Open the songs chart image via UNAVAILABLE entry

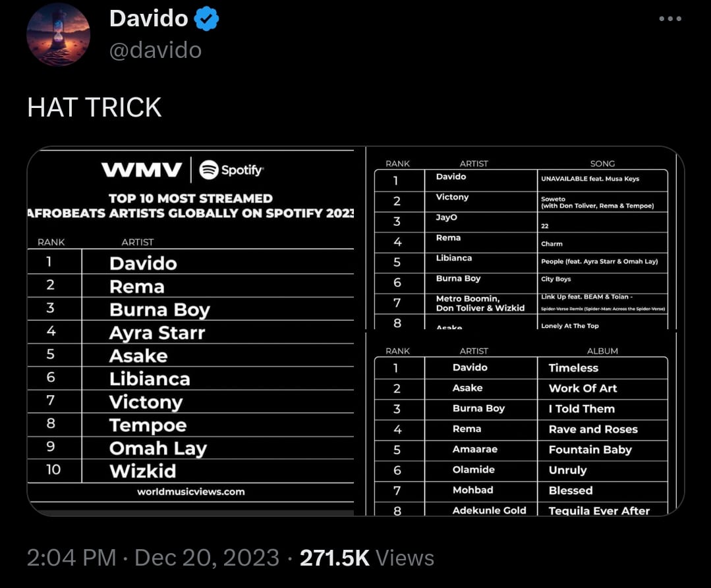[590, 179]
